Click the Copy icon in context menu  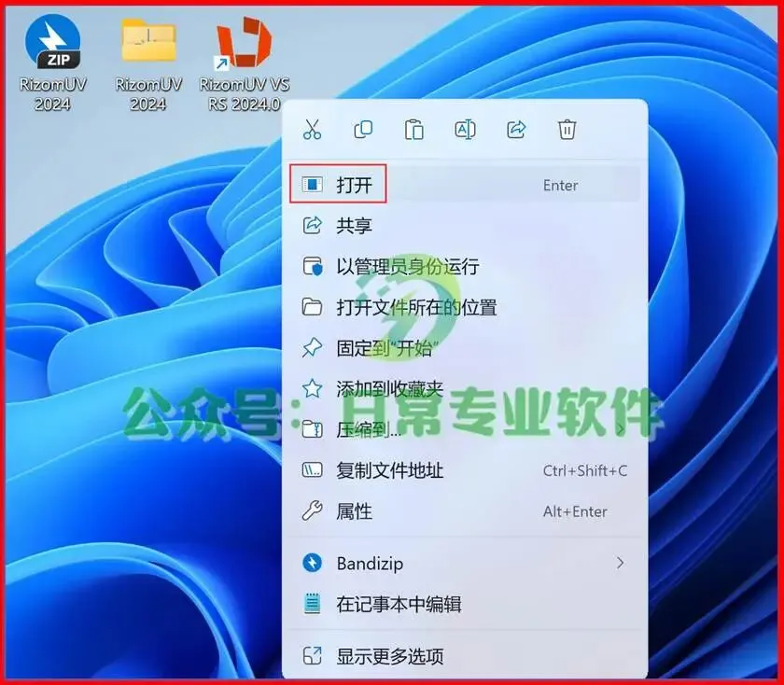(363, 130)
